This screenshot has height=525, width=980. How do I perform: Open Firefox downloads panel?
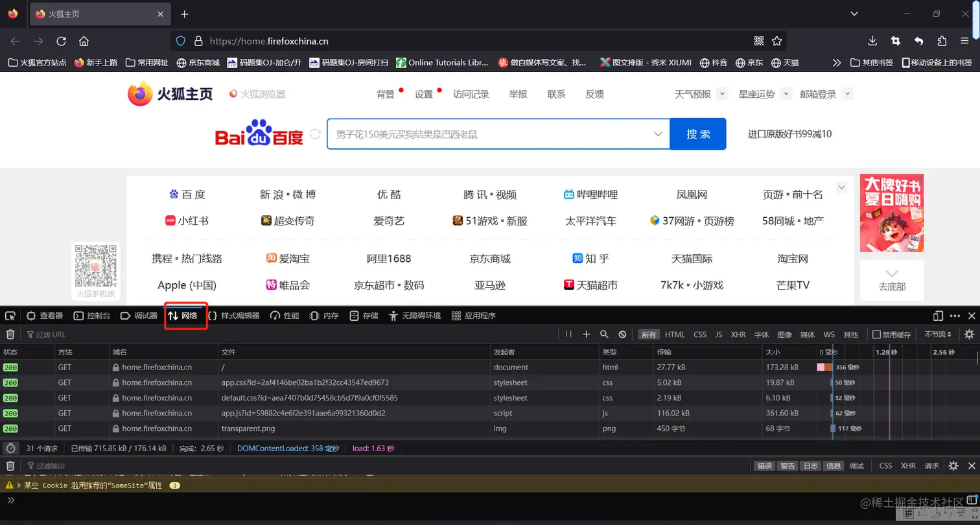pyautogui.click(x=872, y=41)
